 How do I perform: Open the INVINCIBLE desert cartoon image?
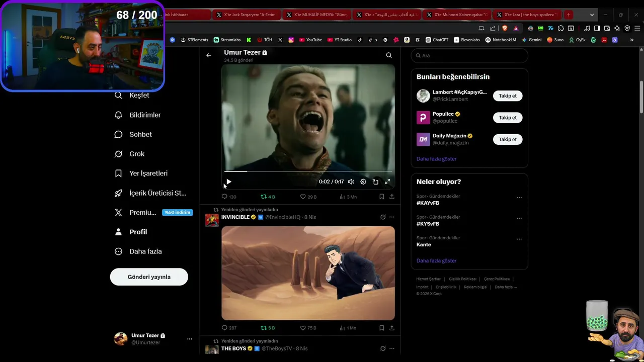308,273
